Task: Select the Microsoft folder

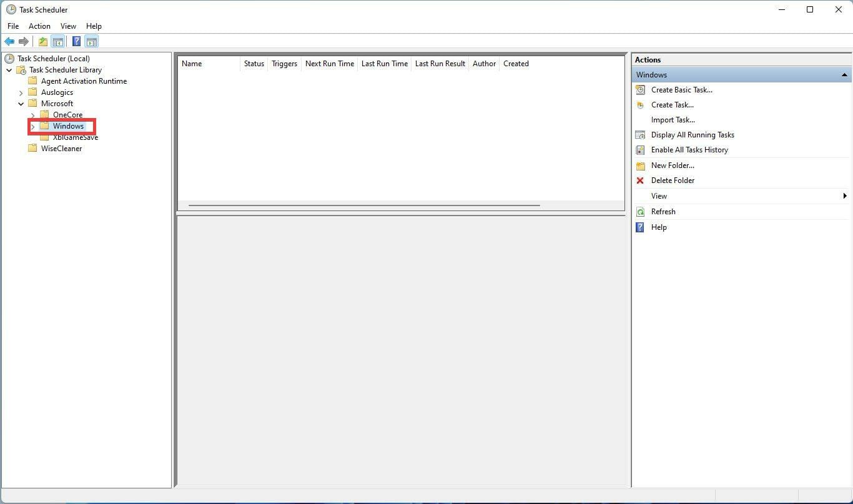Action: [57, 104]
